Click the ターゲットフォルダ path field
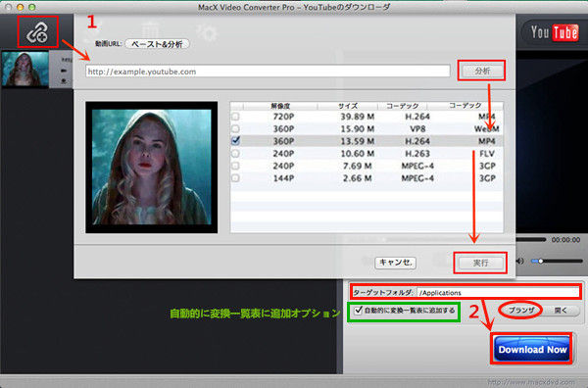Viewport: 588px width, 388px height. (499, 292)
